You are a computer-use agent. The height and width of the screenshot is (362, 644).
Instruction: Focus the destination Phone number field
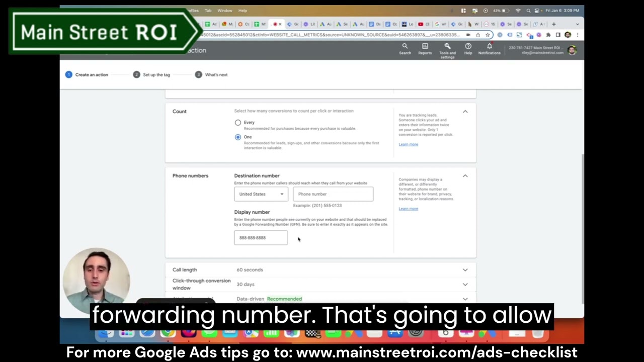click(333, 194)
